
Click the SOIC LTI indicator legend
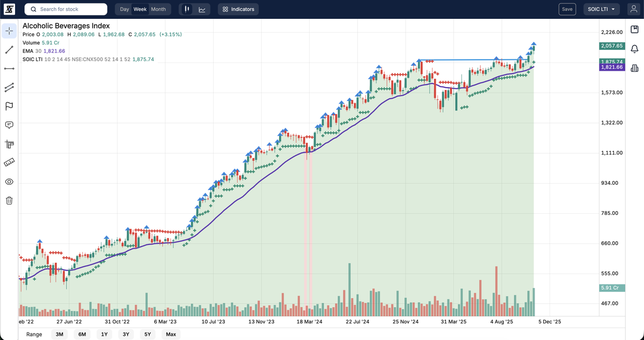pyautogui.click(x=88, y=59)
